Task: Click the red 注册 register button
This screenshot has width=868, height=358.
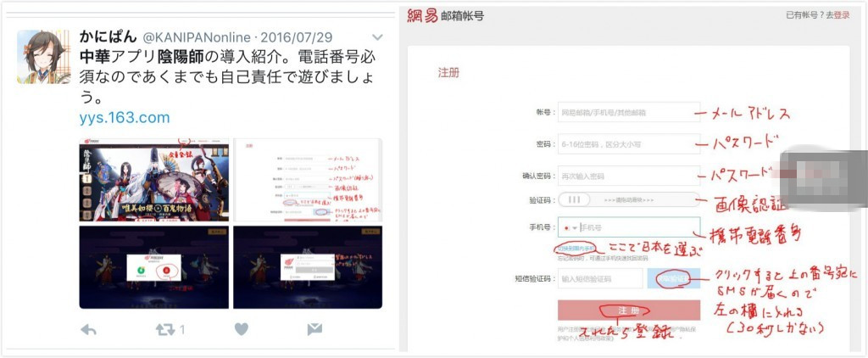Action: click(629, 310)
